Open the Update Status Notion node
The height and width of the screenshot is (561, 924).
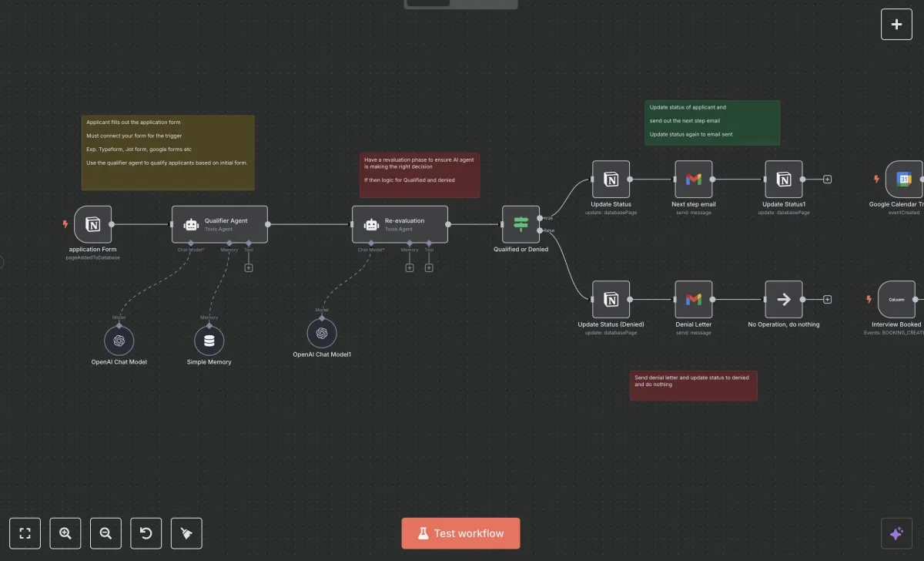[611, 180]
